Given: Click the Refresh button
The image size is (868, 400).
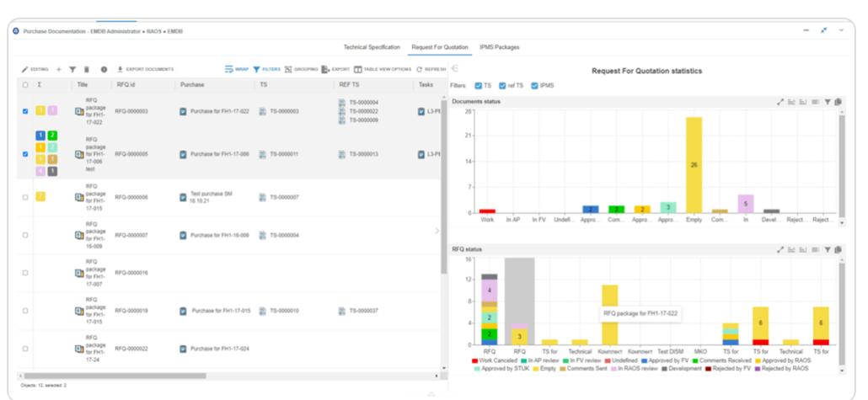Looking at the screenshot, I should click(x=431, y=69).
